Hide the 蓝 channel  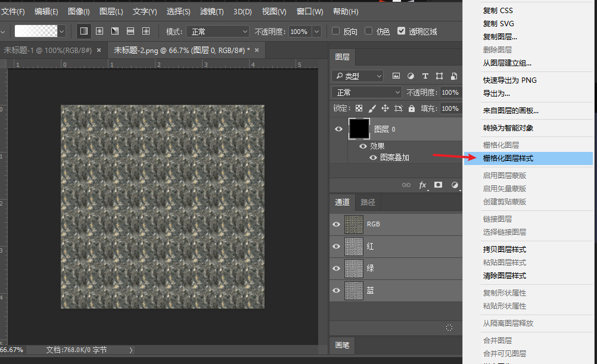[x=336, y=291]
